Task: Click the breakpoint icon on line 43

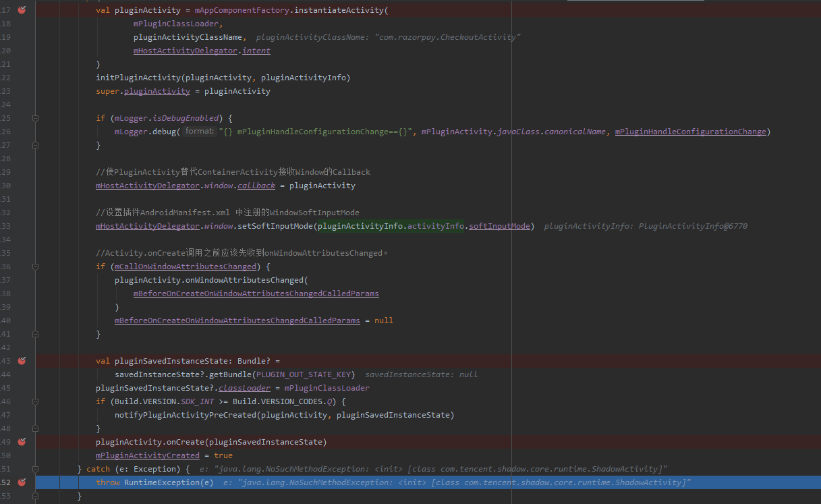Action: [22, 361]
